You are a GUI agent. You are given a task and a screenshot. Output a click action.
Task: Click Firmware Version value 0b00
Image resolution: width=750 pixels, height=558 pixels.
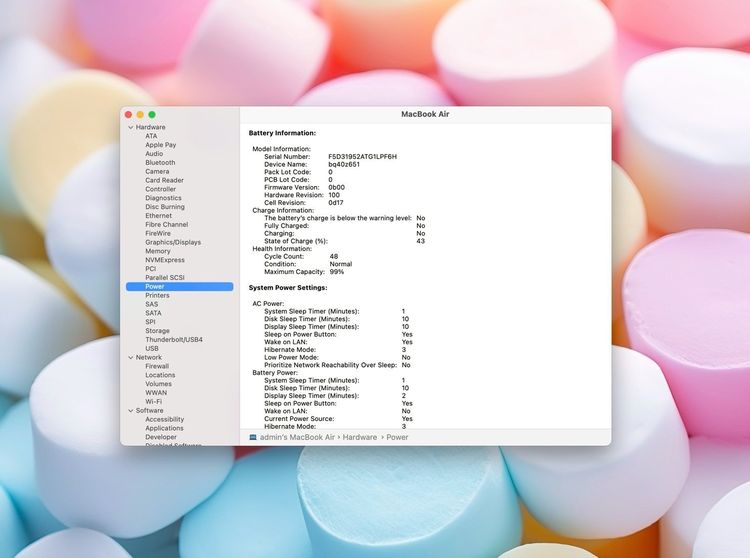coord(336,187)
